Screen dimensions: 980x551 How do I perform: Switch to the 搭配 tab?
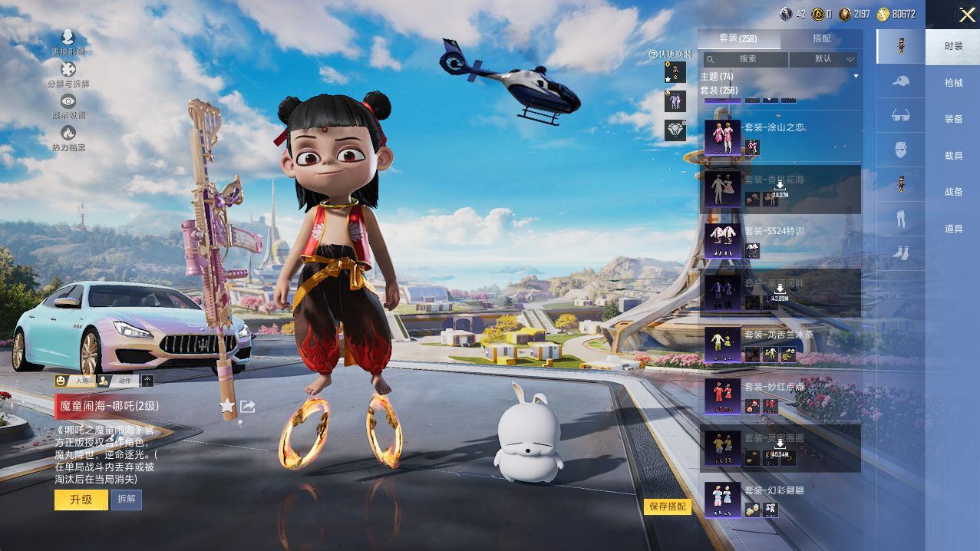821,38
